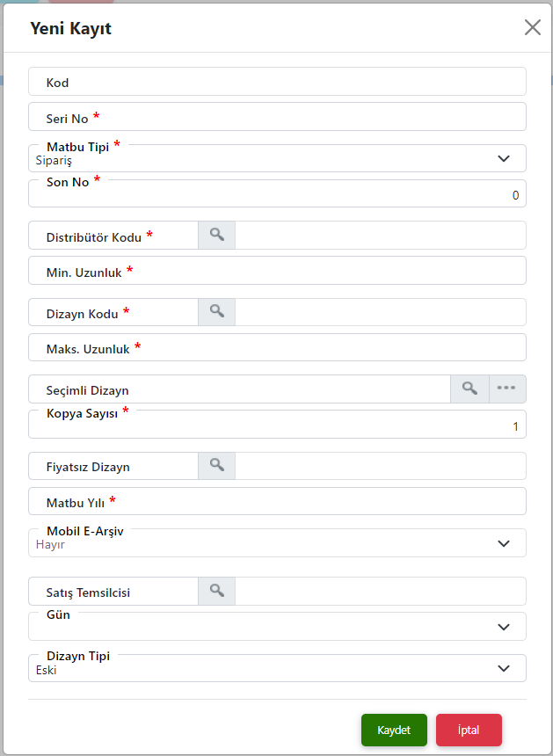
Task: Cancel with the İptal button
Action: pos(469,730)
